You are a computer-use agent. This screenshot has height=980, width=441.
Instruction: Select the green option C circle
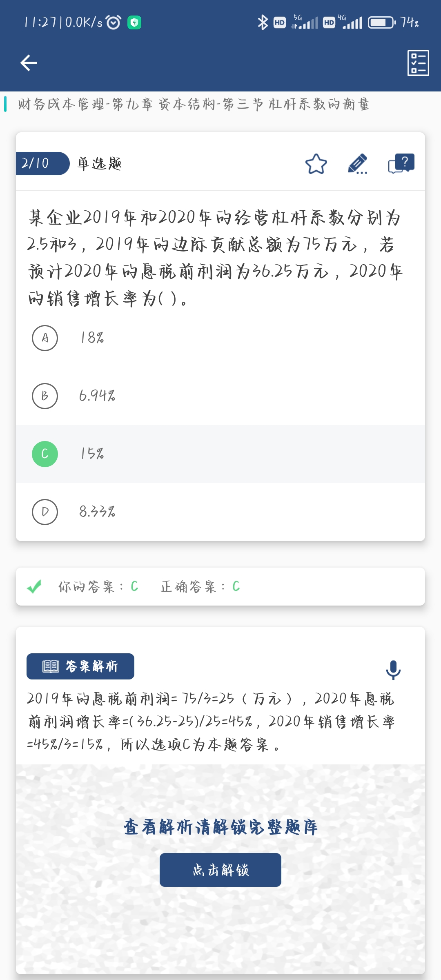[45, 454]
